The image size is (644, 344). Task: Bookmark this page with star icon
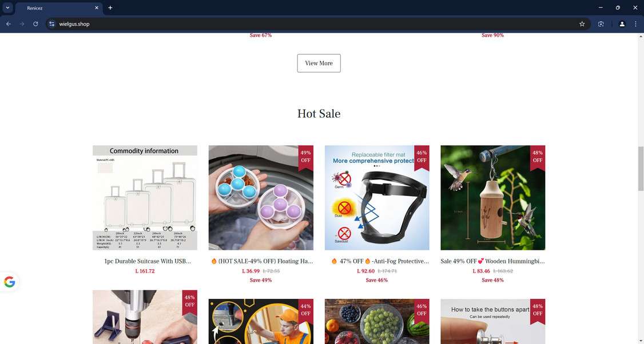point(582,24)
